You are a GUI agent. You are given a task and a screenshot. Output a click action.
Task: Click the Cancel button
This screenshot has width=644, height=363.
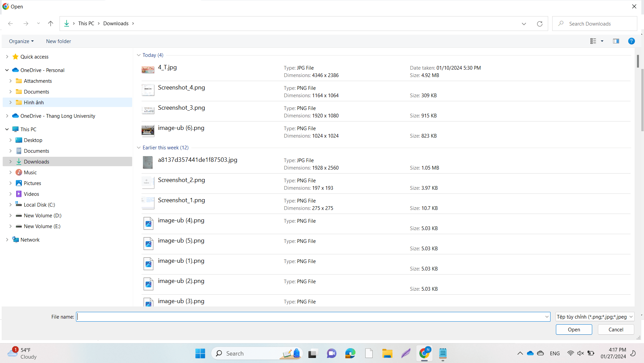click(x=615, y=330)
